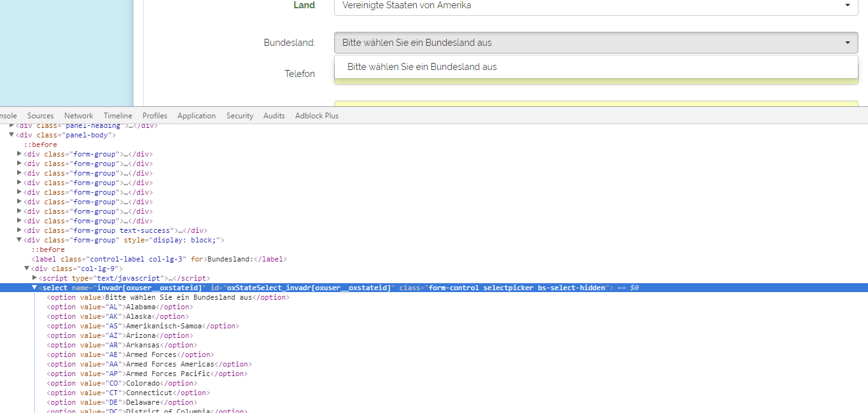Viewport: 868px width, 413px height.
Task: Open the Timeline tab
Action: tap(118, 116)
